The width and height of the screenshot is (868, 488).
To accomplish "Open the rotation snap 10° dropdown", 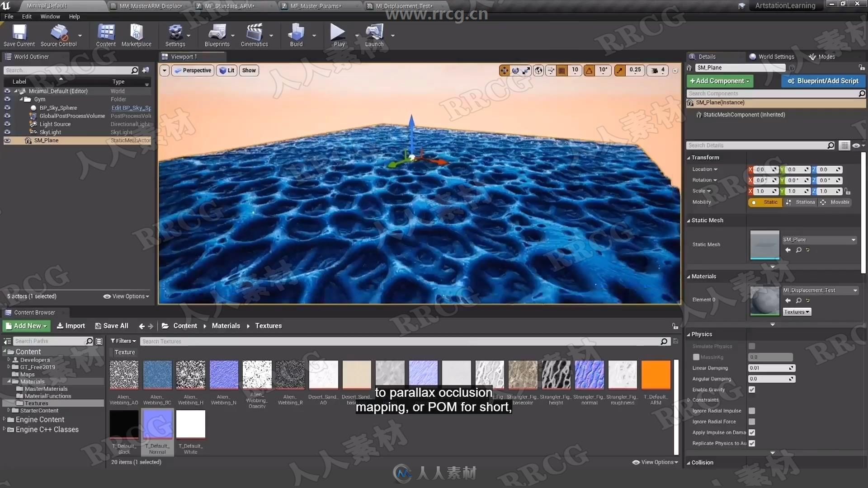I will point(603,70).
